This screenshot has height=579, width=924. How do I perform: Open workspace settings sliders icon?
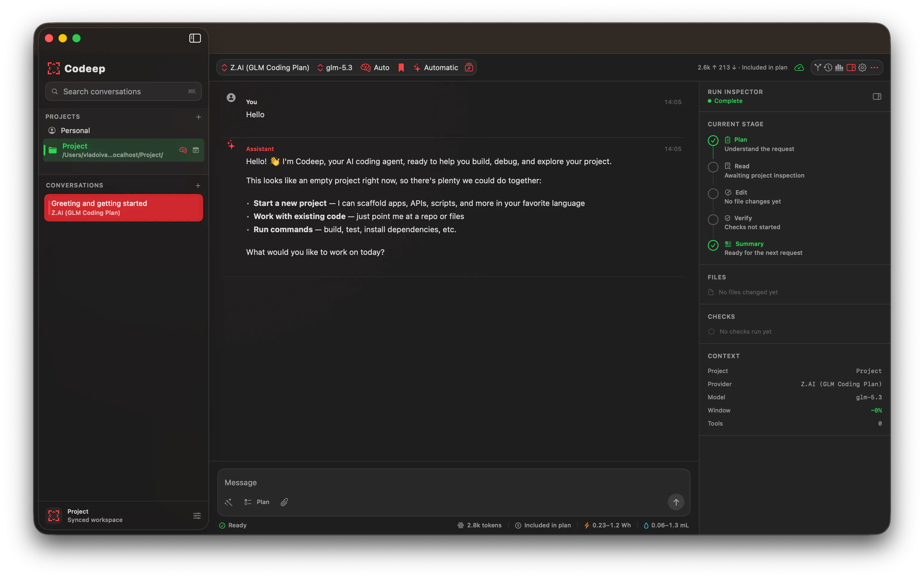[197, 516]
